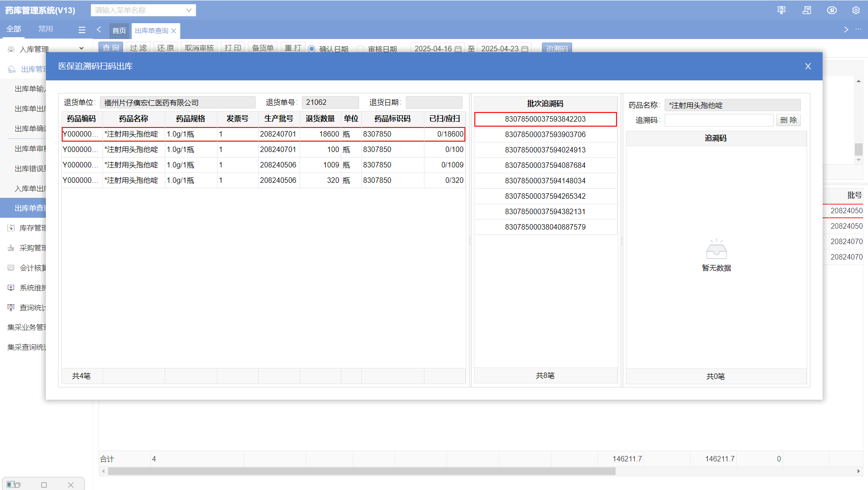
Task: Open the 首页 tab
Action: click(x=119, y=30)
